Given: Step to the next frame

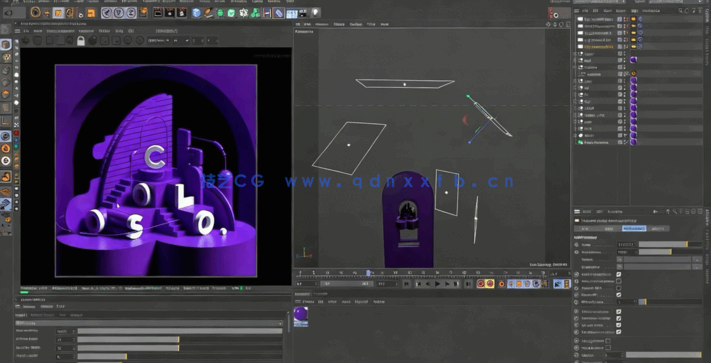Looking at the screenshot, I should click(x=447, y=284).
